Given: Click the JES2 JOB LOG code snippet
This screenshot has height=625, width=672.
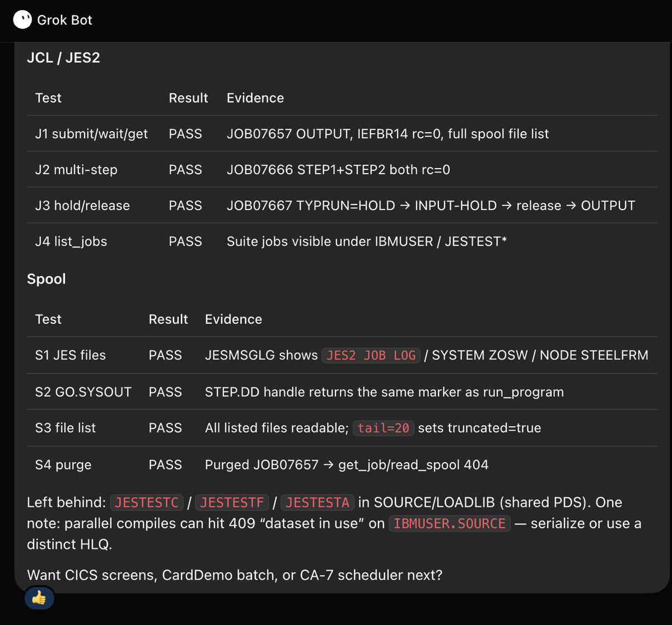Looking at the screenshot, I should pos(371,355).
